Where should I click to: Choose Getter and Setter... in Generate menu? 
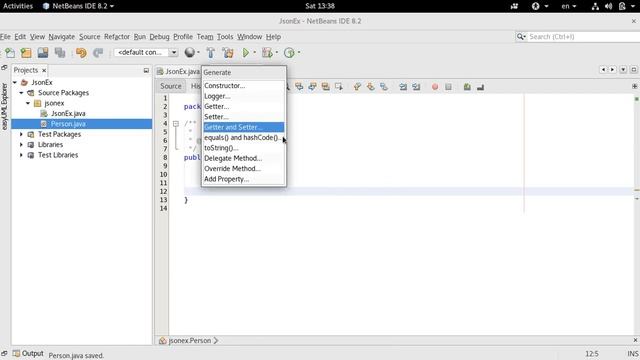tap(244, 127)
